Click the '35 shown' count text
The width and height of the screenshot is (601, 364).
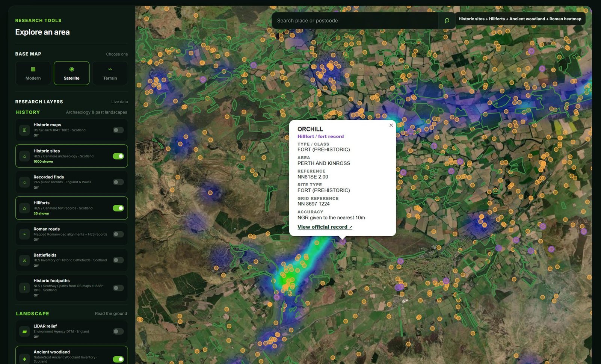(x=41, y=213)
